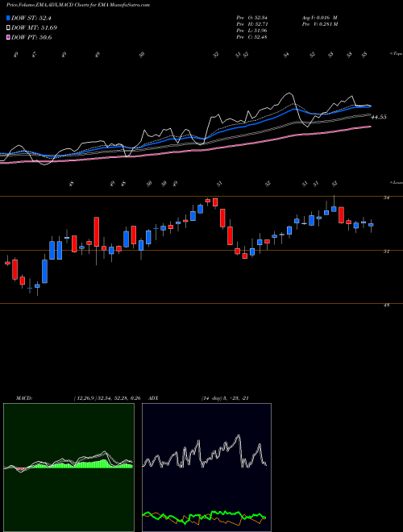
Task: Click the 'Pre L: 51.96' value
Action: [x=251, y=31]
